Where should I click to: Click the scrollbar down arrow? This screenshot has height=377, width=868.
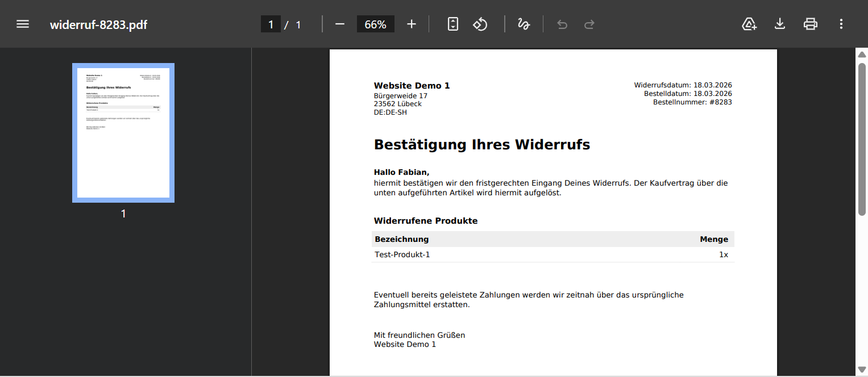862,370
